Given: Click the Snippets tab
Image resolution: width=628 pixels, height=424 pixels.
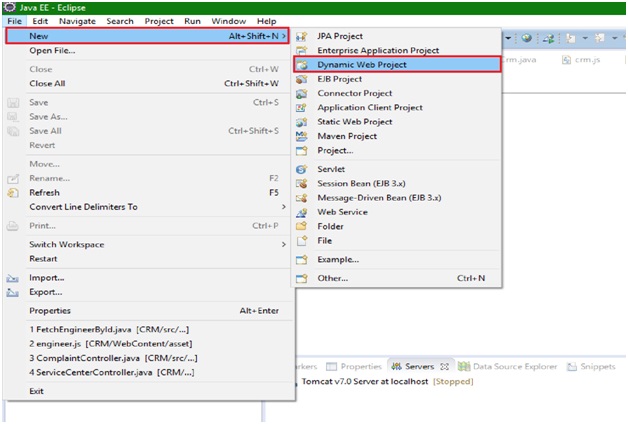Looking at the screenshot, I should [x=592, y=366].
